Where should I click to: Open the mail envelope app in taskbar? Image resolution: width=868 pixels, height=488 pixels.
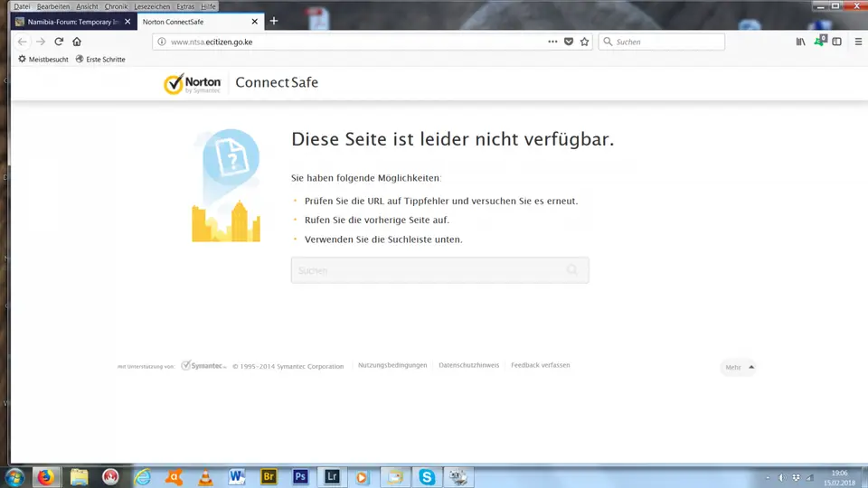395,477
